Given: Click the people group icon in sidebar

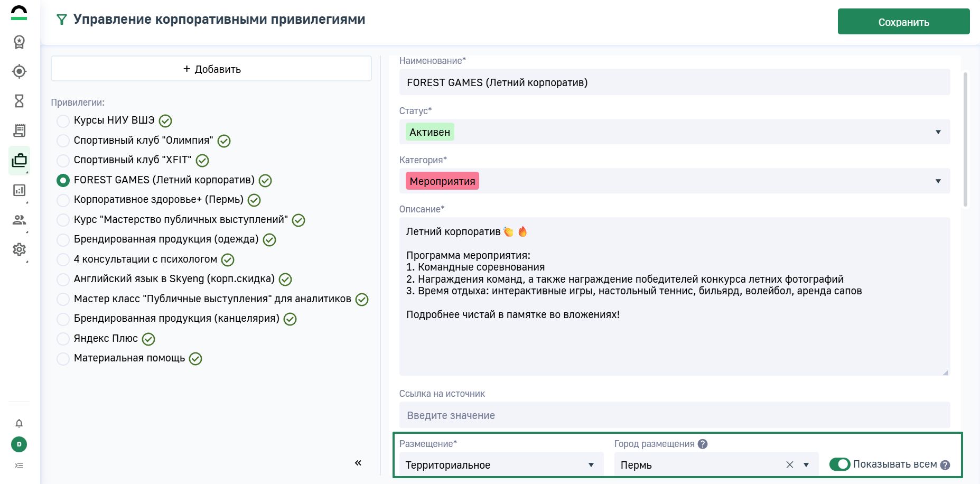Looking at the screenshot, I should point(19,220).
